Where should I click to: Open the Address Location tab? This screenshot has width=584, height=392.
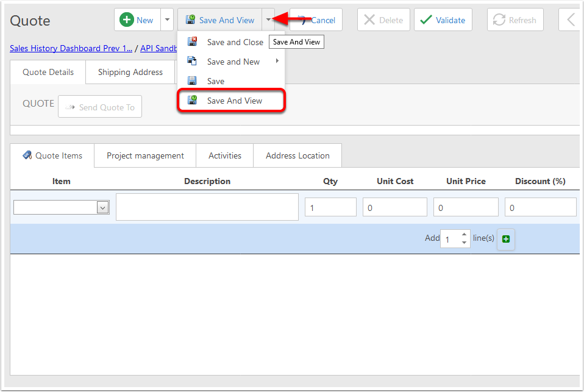(x=297, y=155)
